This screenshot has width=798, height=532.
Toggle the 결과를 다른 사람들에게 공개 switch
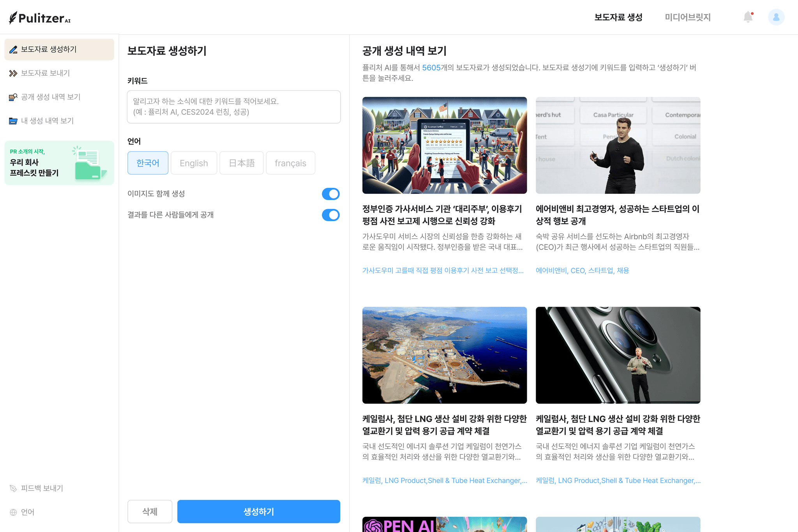(330, 215)
